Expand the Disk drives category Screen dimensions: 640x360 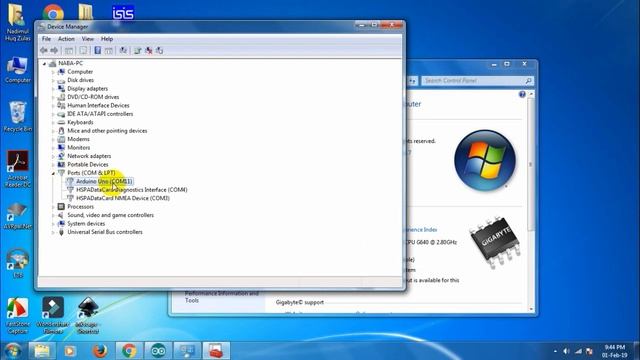(x=53, y=80)
